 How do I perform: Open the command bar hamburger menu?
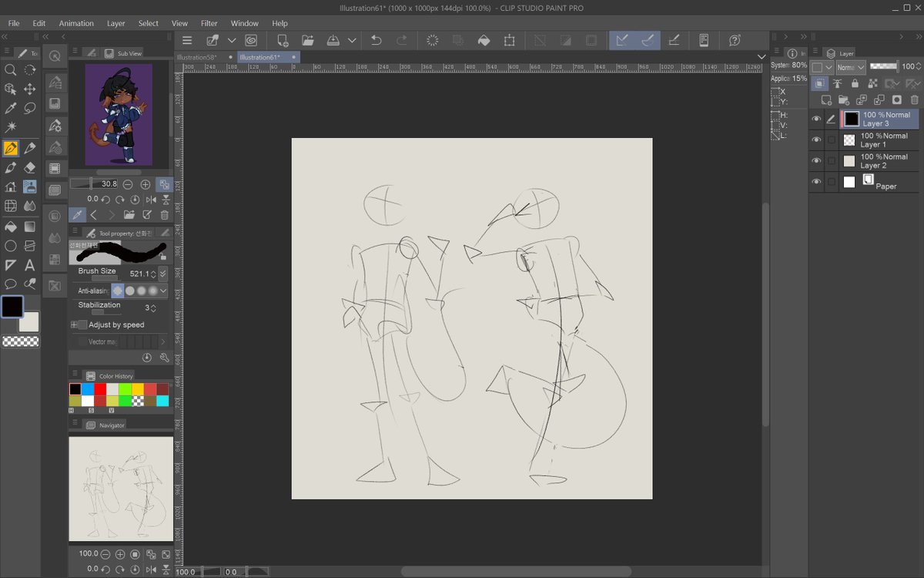tap(187, 40)
